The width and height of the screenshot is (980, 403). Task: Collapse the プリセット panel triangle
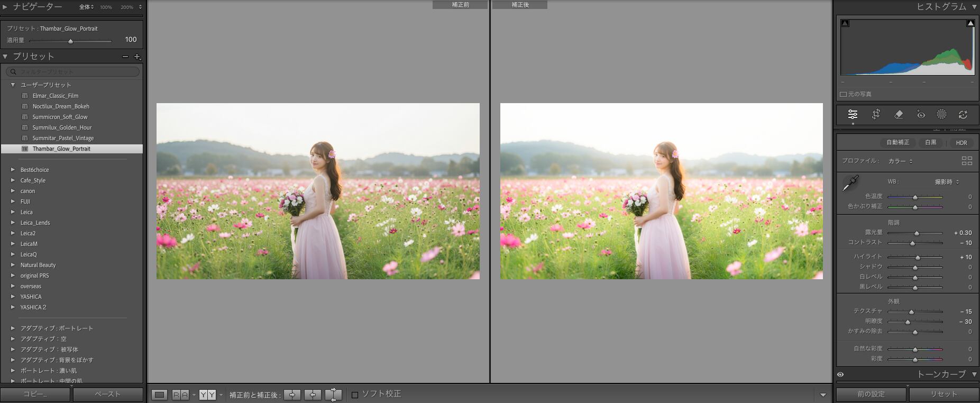pyautogui.click(x=5, y=57)
